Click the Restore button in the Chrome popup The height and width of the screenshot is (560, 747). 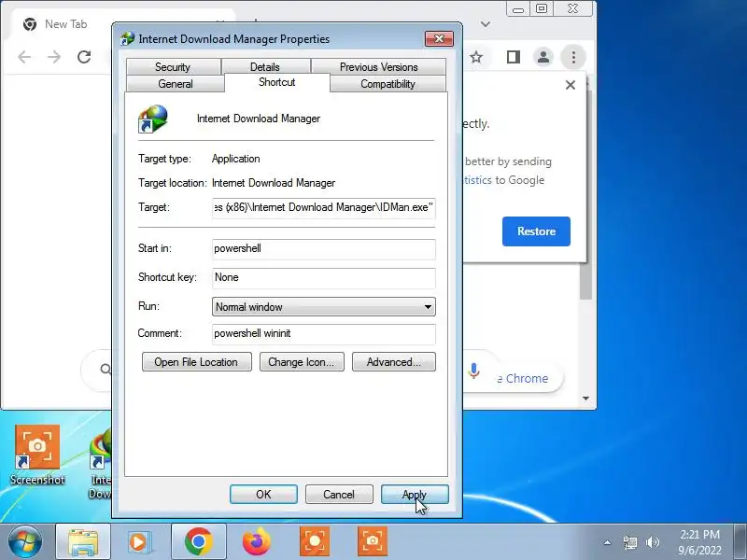click(536, 231)
